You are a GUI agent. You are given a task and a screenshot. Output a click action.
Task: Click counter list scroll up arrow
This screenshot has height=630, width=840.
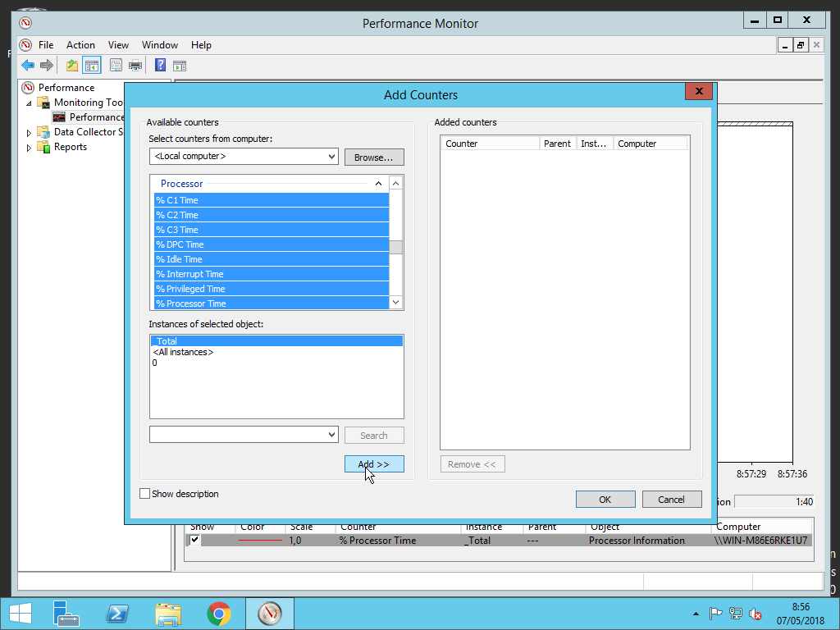coord(395,183)
